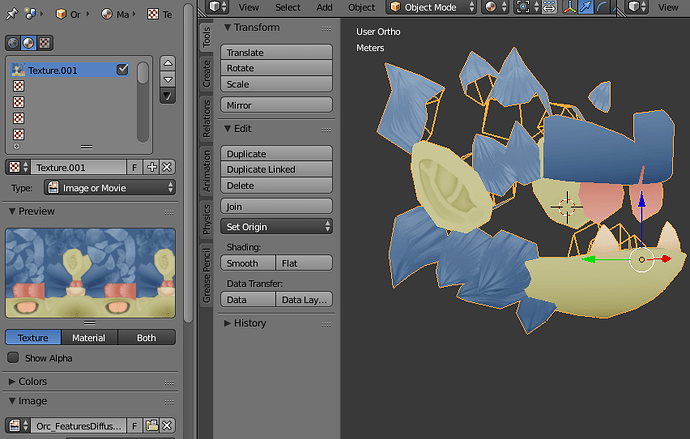This screenshot has width=690, height=439.
Task: Select Material preview mode
Action: pyautogui.click(x=89, y=337)
